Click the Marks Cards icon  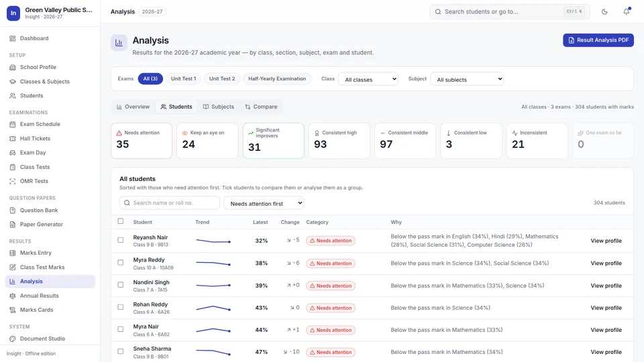point(12,310)
